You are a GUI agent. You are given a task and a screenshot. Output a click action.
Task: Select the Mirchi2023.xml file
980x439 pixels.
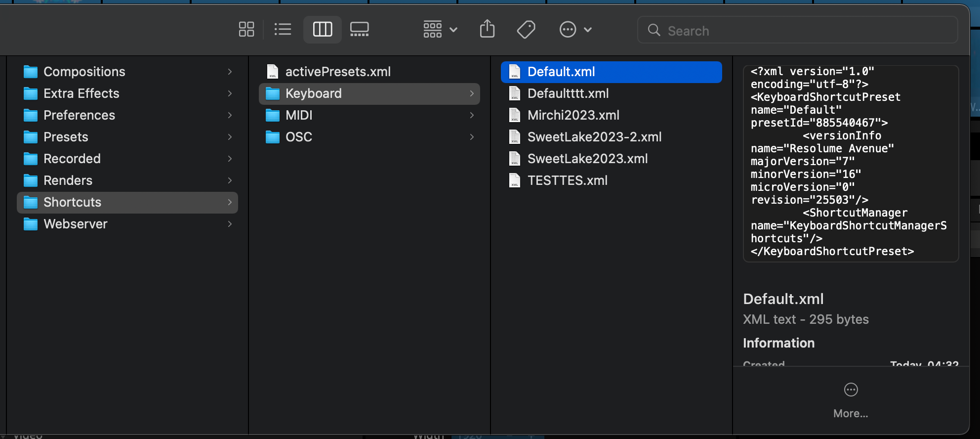[573, 115]
